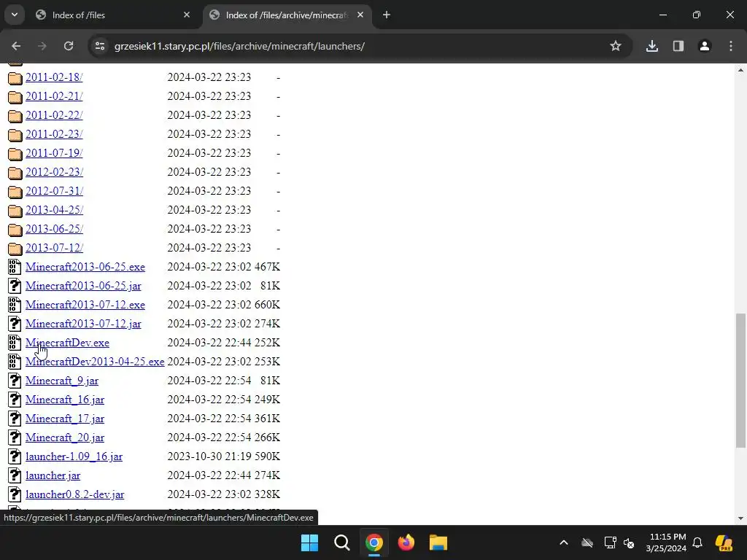Click binary file icon beside Minecraft2013-07-12.exe
This screenshot has height=560, width=747.
(x=15, y=305)
